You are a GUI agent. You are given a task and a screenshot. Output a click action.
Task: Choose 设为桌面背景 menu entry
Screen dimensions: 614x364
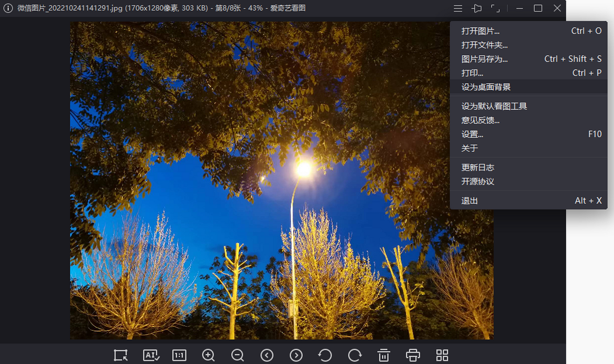point(486,87)
